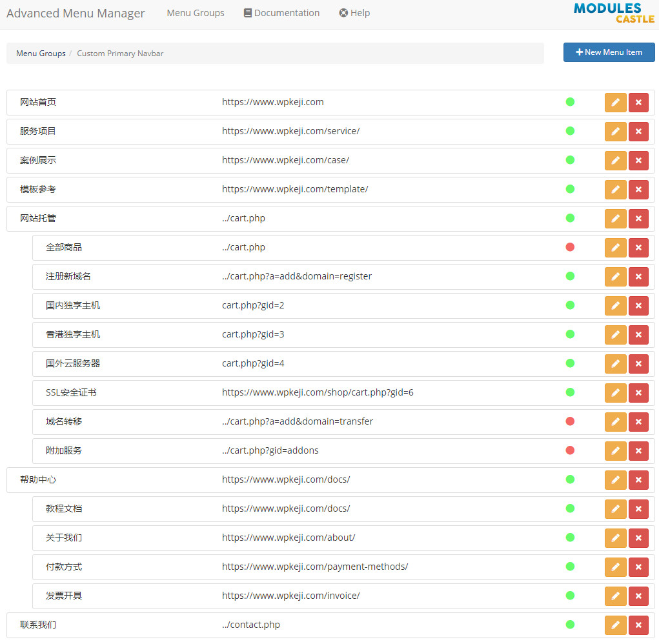659x644 pixels.
Task: Click the Modules Castle logo
Action: coord(613,12)
